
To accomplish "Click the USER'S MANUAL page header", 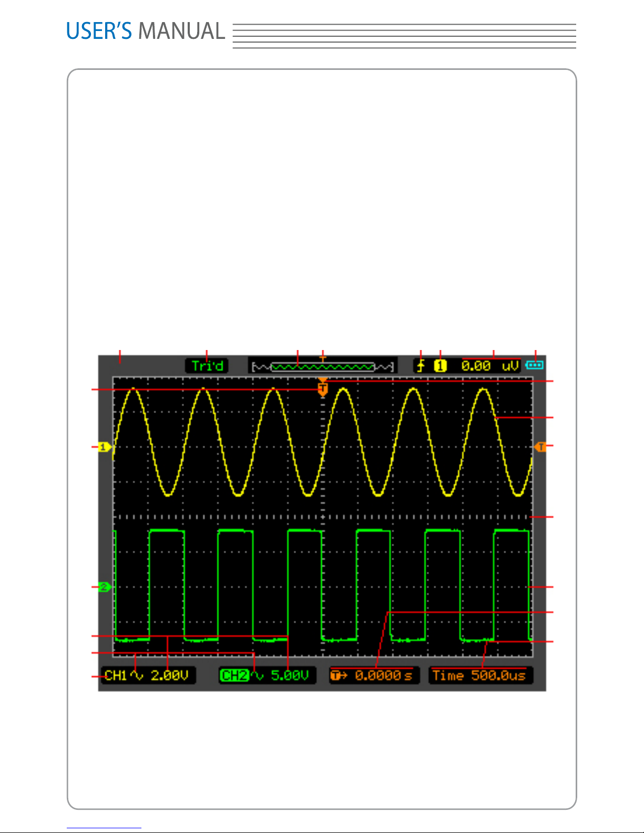I will [146, 32].
